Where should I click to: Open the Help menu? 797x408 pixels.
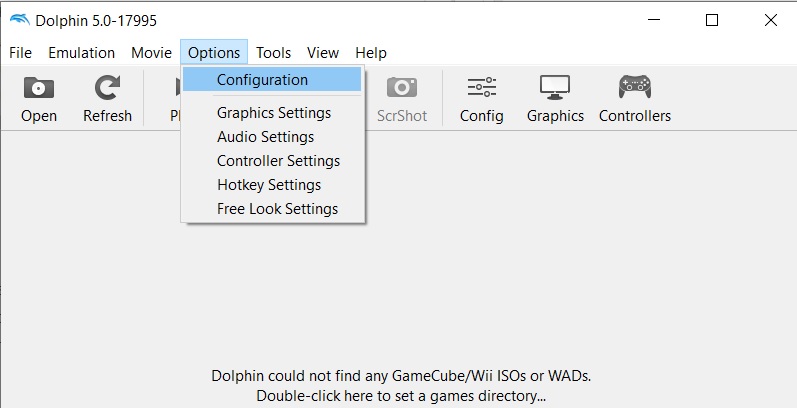point(371,53)
